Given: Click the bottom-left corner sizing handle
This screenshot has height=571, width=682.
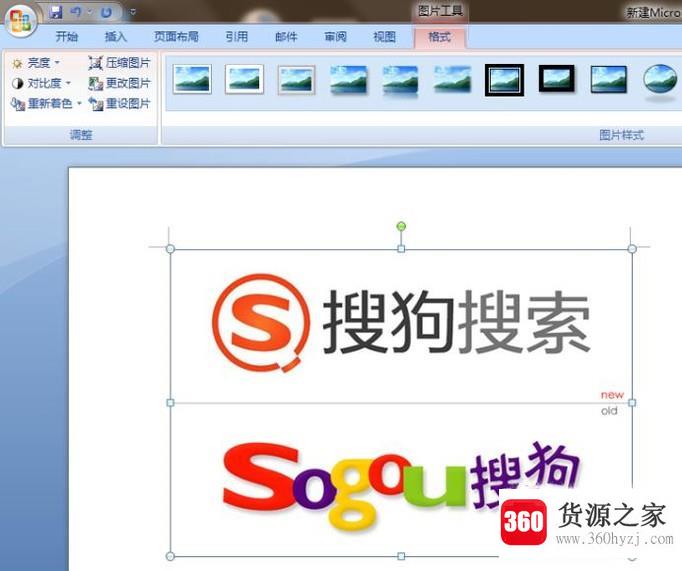Looking at the screenshot, I should (170, 556).
